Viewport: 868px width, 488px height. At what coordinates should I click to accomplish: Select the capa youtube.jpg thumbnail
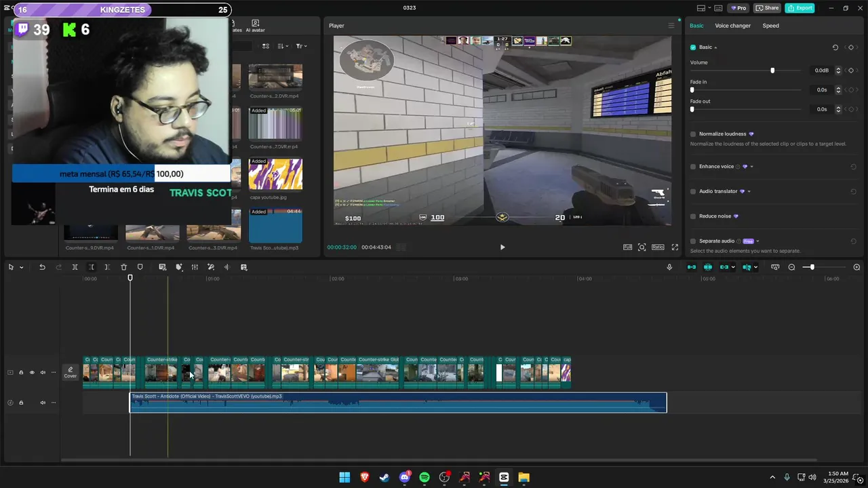pos(275,175)
